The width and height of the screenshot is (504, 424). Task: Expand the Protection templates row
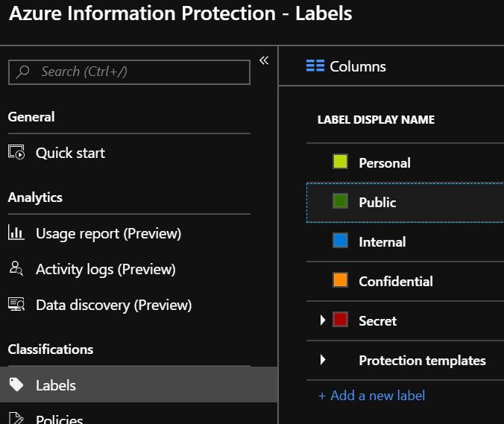(323, 360)
